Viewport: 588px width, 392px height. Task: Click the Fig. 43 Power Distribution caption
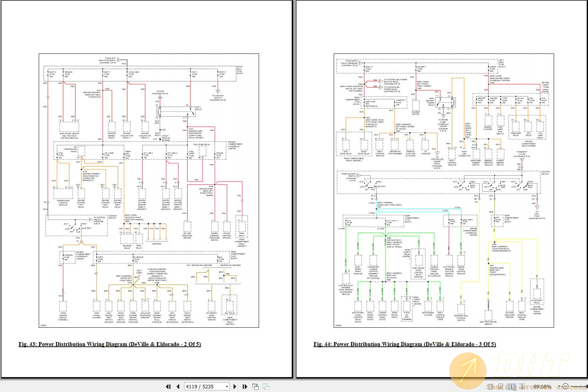[x=110, y=344]
